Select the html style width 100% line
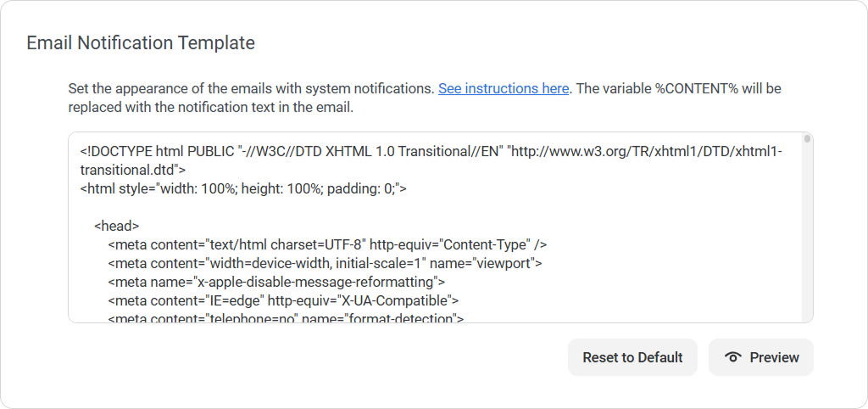The width and height of the screenshot is (868, 409). 243,188
